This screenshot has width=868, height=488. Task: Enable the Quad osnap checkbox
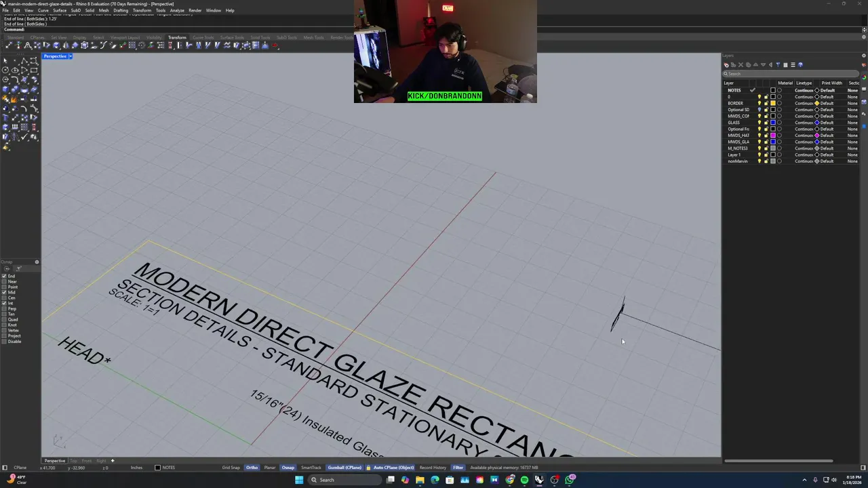click(x=4, y=319)
